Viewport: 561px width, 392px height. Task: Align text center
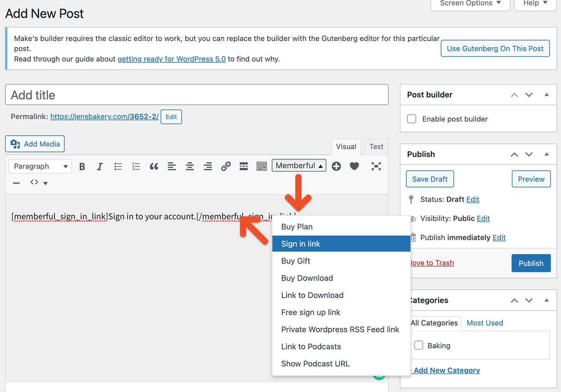click(x=190, y=166)
